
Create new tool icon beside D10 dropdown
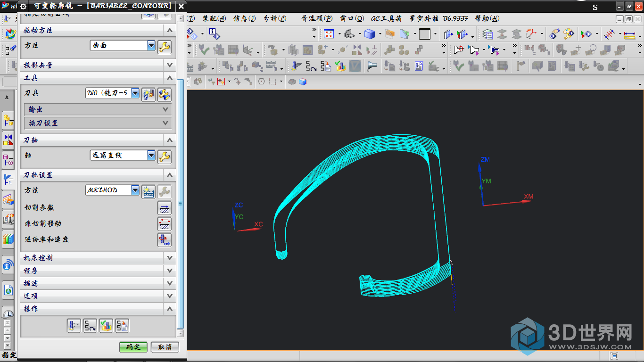[149, 94]
